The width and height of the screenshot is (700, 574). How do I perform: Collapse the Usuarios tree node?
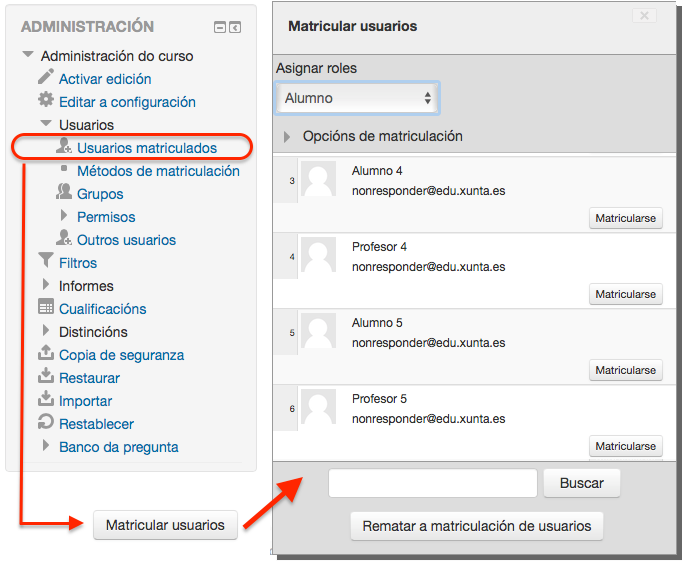pyautogui.click(x=46, y=123)
